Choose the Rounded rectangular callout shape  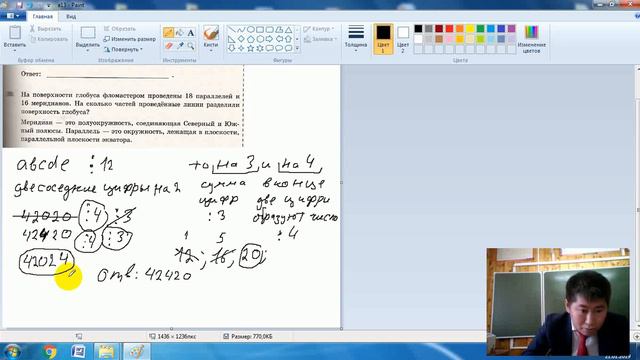pyautogui.click(x=269, y=48)
